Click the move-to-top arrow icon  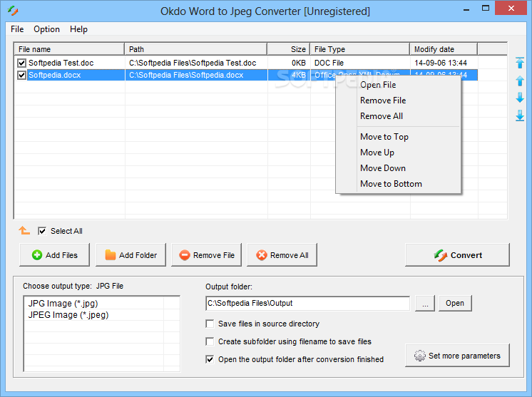pyautogui.click(x=519, y=63)
